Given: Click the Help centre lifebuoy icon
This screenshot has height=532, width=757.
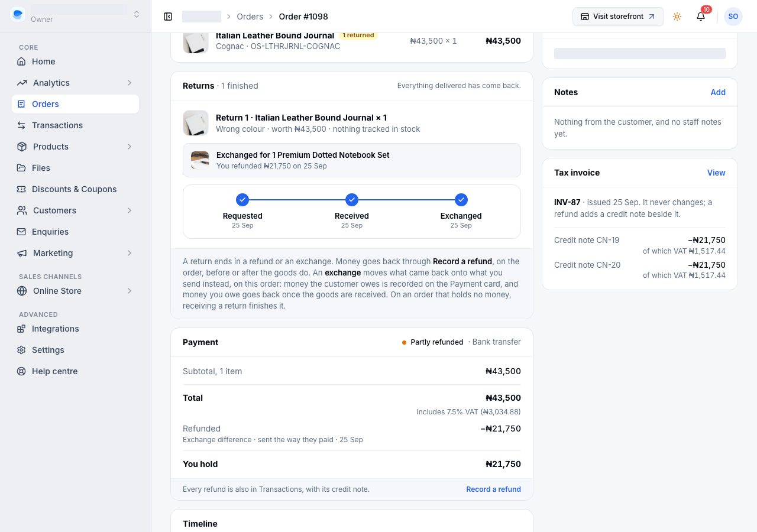Looking at the screenshot, I should click(x=21, y=371).
